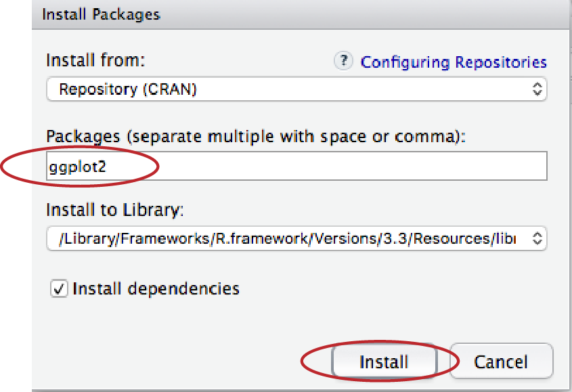This screenshot has width=572, height=392.
Task: Open the Install from repository dropdown
Action: [x=296, y=89]
